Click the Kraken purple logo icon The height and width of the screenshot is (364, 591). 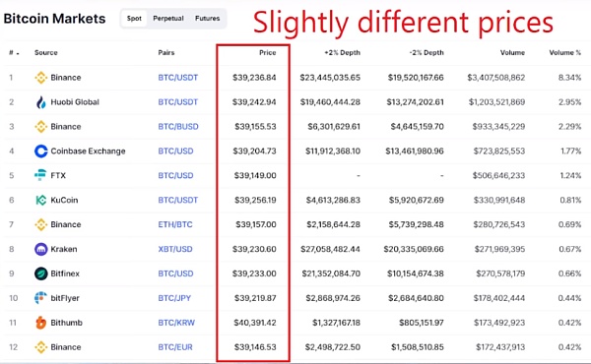click(40, 249)
